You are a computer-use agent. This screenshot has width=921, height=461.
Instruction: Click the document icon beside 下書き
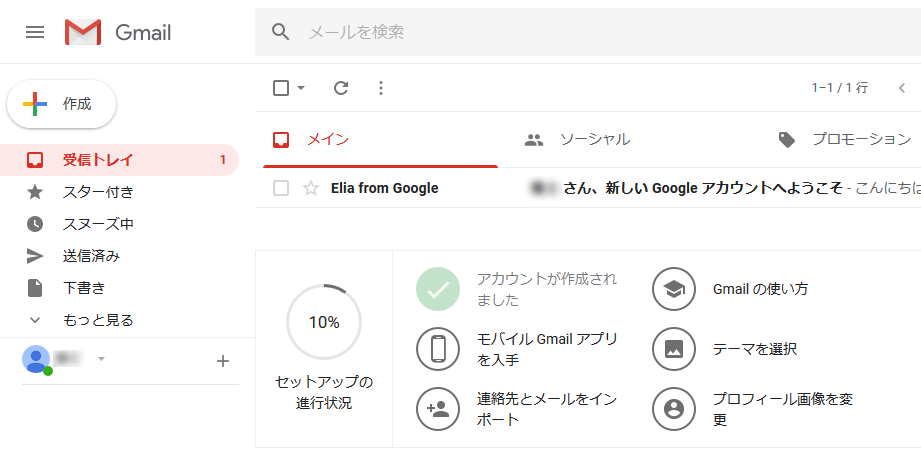pyautogui.click(x=35, y=288)
